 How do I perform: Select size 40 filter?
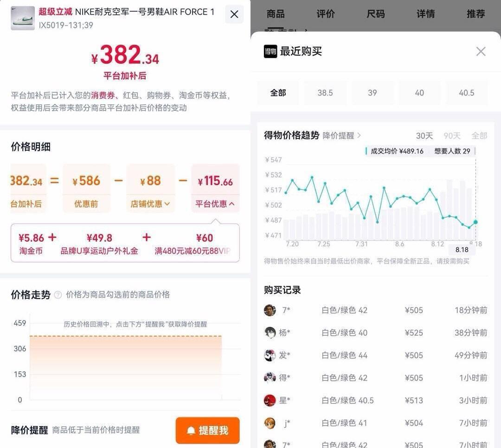click(x=419, y=93)
